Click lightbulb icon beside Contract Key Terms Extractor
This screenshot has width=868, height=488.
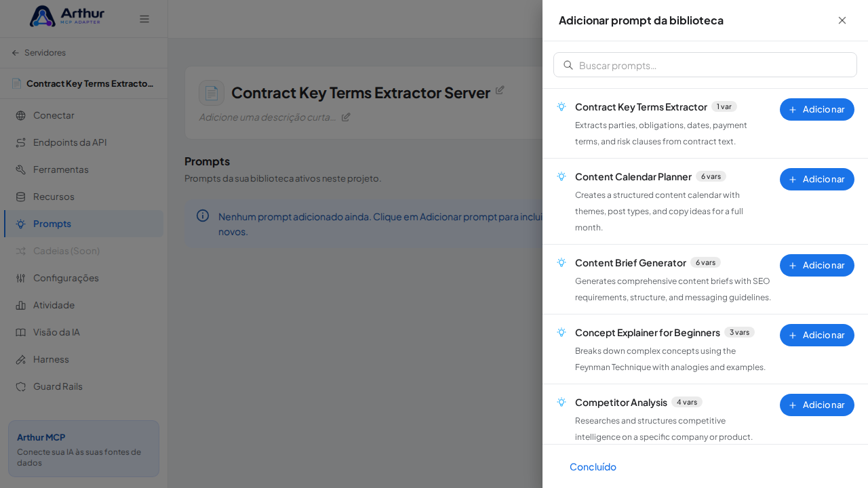point(561,106)
